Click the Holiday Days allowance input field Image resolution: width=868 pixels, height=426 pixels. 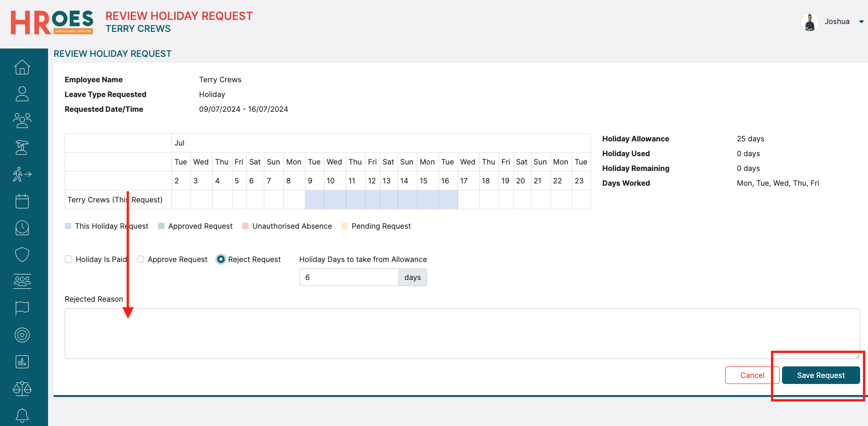tap(349, 277)
